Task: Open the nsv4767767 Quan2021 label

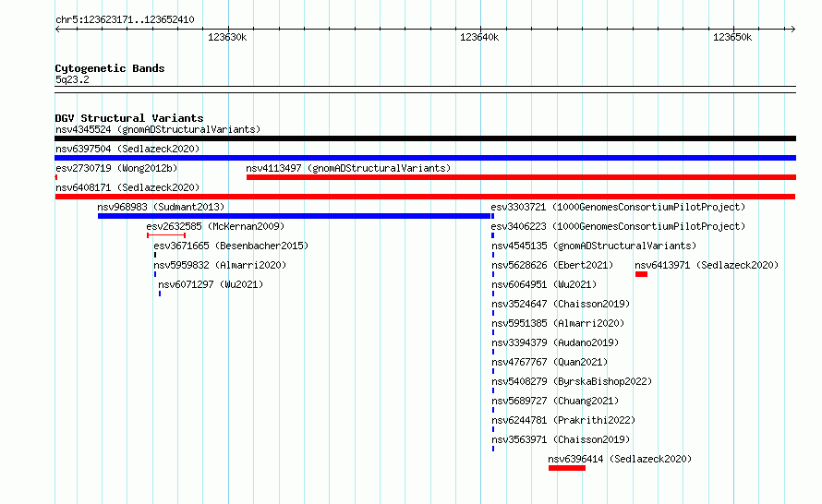Action: click(550, 362)
